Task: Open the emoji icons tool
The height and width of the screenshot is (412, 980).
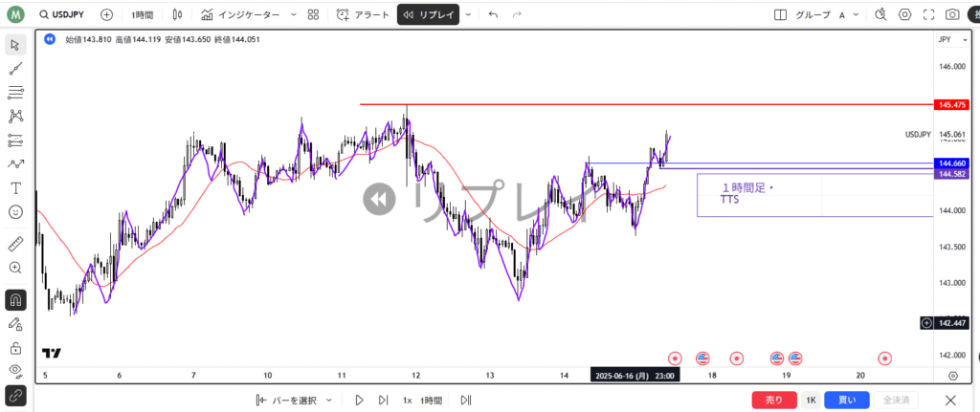Action: coord(15,212)
